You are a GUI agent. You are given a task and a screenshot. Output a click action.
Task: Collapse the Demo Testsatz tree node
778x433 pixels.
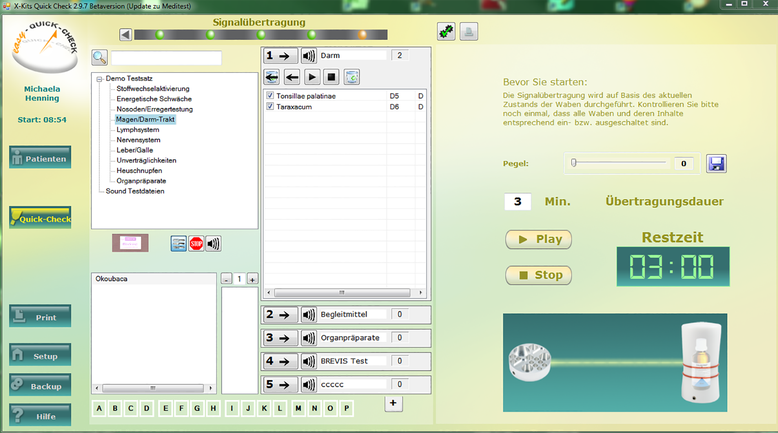(x=99, y=79)
